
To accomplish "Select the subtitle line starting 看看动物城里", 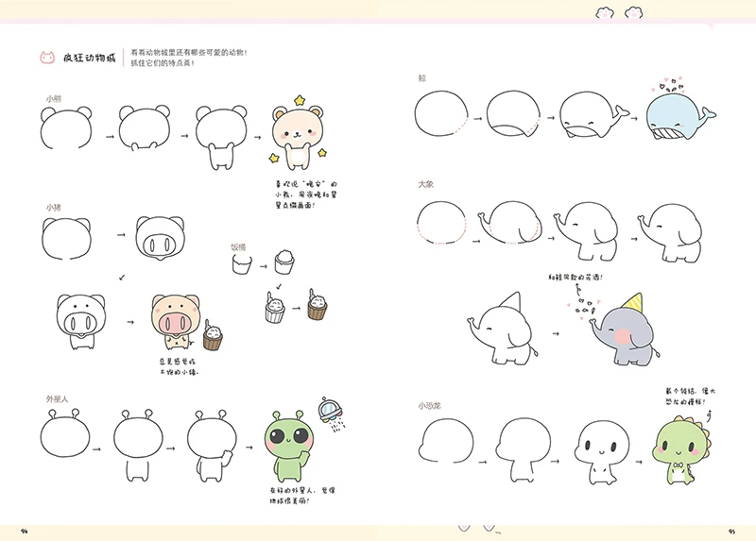I will pyautogui.click(x=188, y=53).
